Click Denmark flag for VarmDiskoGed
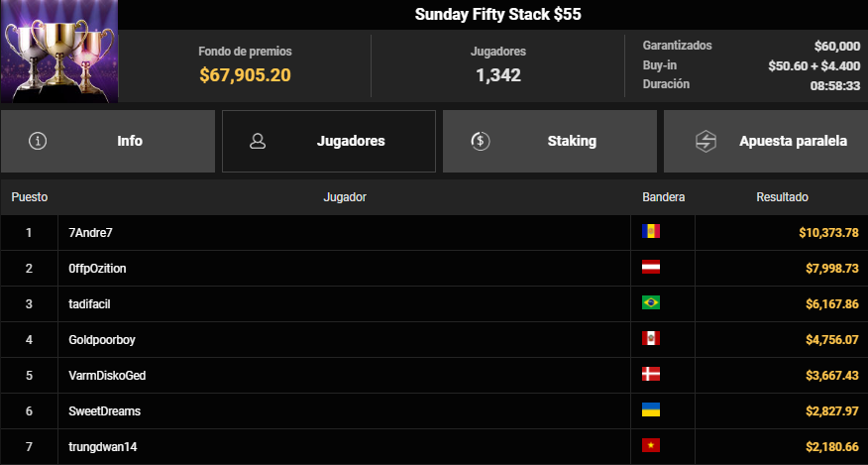Image resolution: width=868 pixels, height=465 pixels. pyautogui.click(x=650, y=375)
